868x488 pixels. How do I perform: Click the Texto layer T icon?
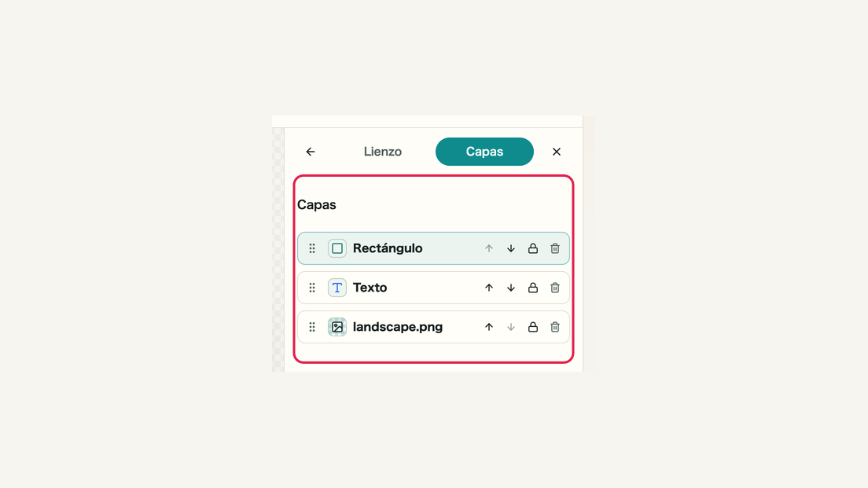coord(337,288)
